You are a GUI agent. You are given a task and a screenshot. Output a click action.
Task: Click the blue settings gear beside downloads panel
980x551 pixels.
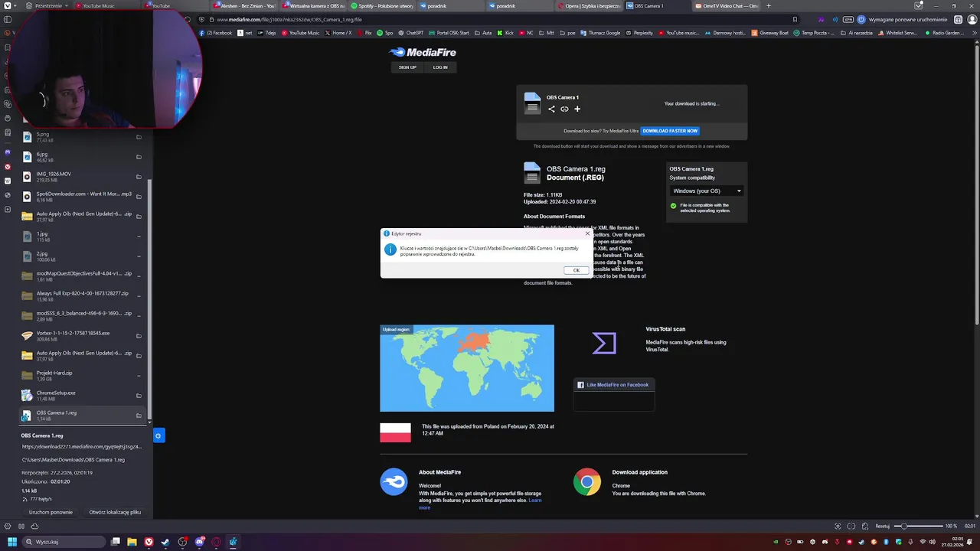tap(158, 435)
